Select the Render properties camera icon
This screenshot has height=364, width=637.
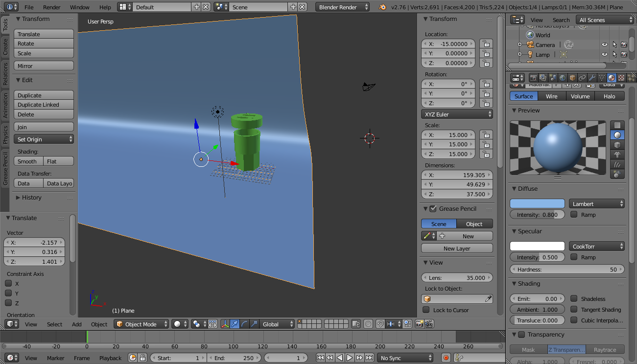click(533, 77)
